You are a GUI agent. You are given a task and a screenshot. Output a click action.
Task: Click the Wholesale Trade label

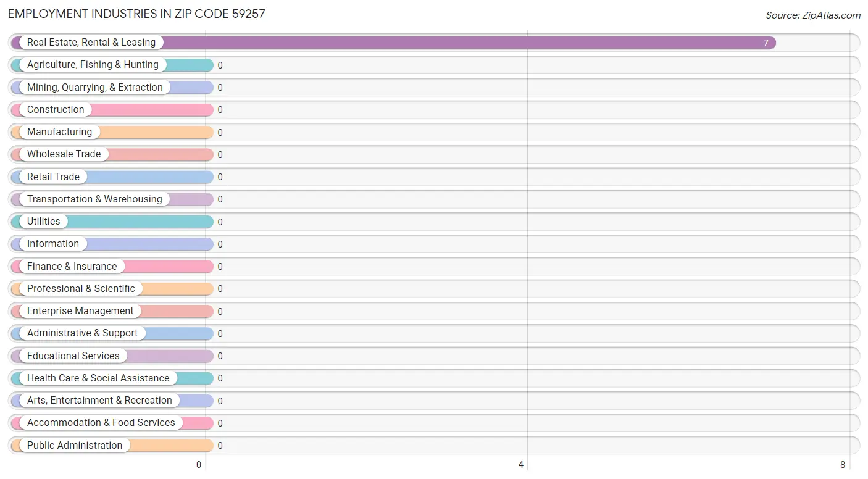coord(64,154)
